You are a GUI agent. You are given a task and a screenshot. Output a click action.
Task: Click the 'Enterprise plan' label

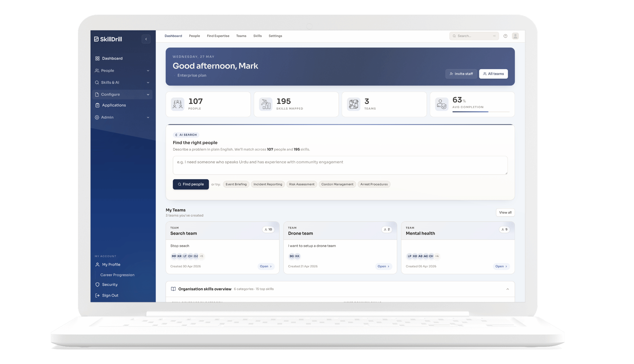pyautogui.click(x=192, y=75)
